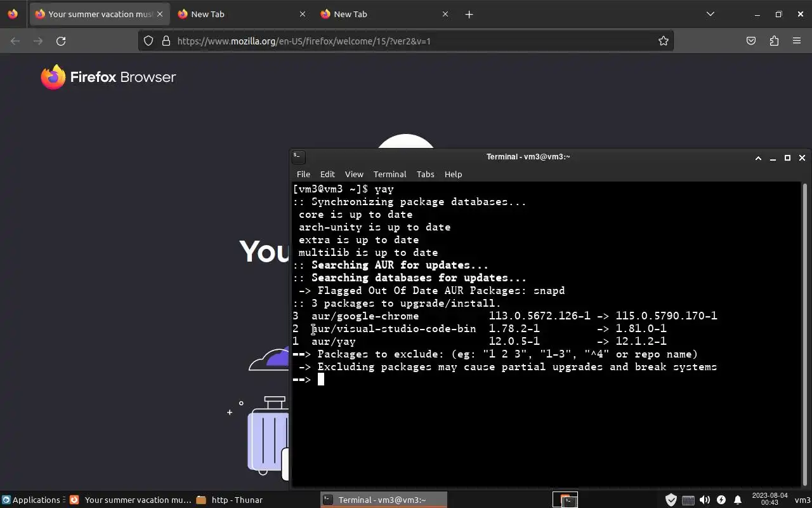The height and width of the screenshot is (508, 812).
Task: Click the workspace switcher thumbnail in panel
Action: [565, 500]
